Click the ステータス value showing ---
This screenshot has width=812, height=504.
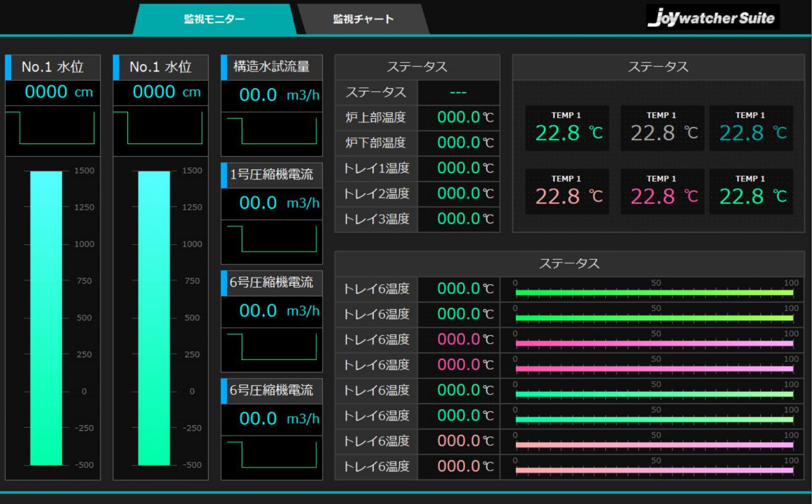[458, 92]
